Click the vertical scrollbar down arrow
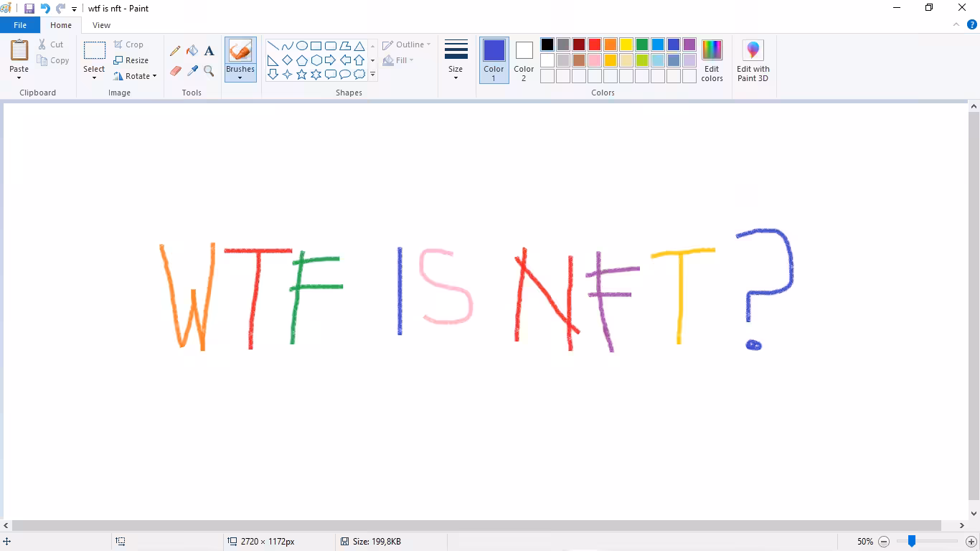 pos(974,514)
